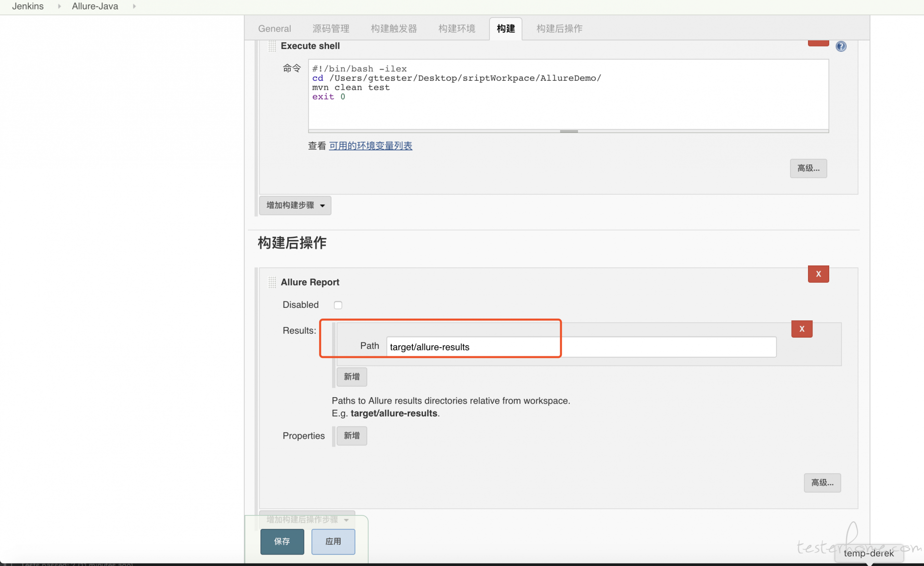
Task: Switch to the General tab
Action: 274,29
